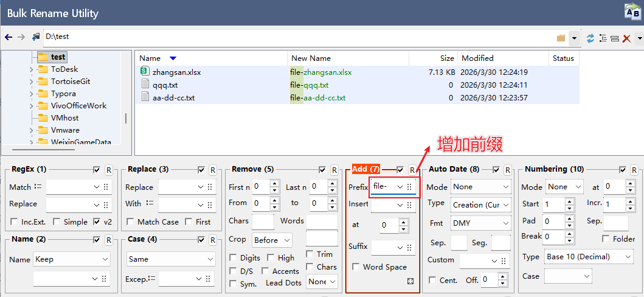Click the zhangsan.xlsx file icon
Screen dimensions: 644x297
tap(145, 72)
